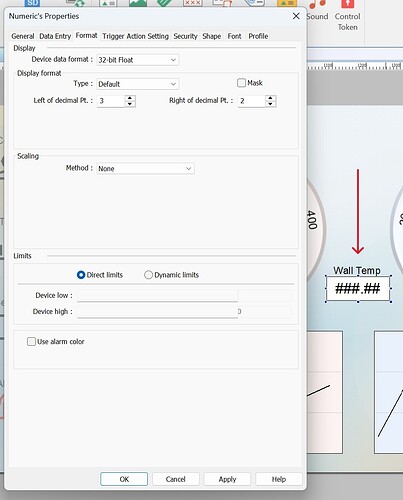The image size is (403, 500).
Task: Click the Device high input field
Action: (x=157, y=311)
